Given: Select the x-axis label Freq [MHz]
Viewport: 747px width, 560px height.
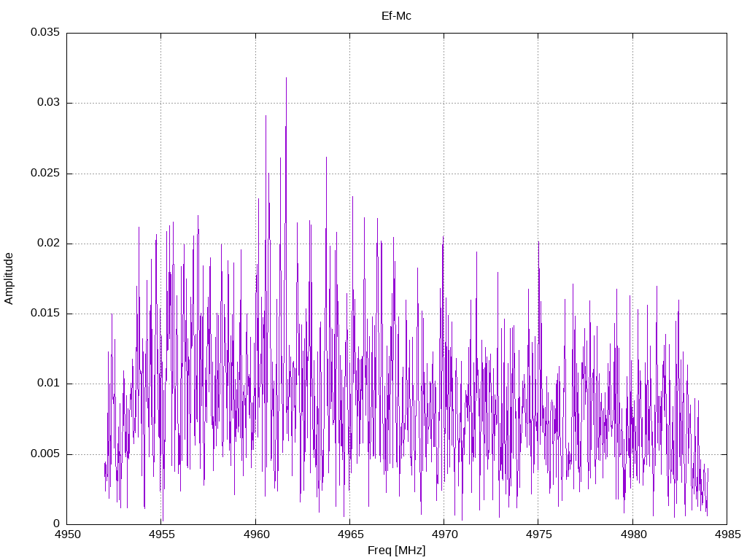Looking at the screenshot, I should tap(396, 550).
